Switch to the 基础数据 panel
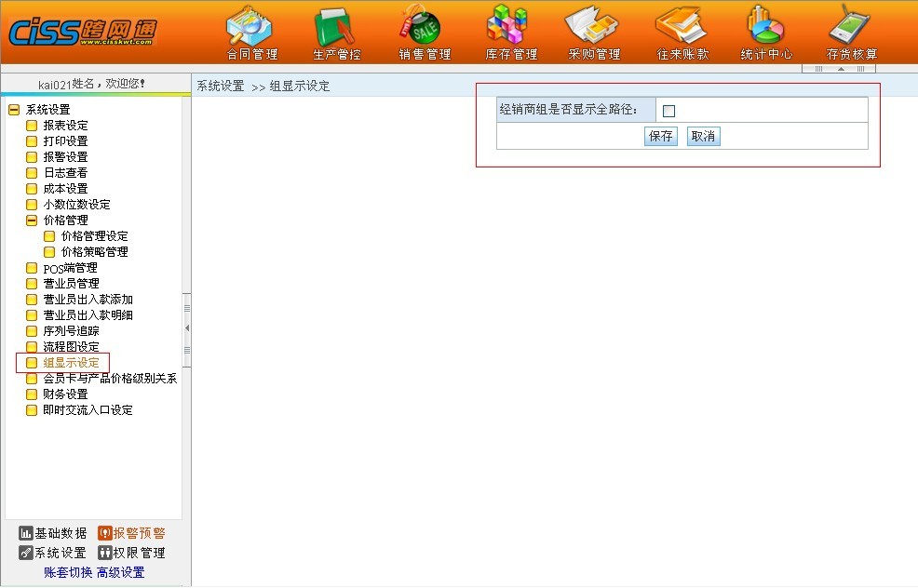Viewport: 918px width, 588px height. click(x=53, y=533)
